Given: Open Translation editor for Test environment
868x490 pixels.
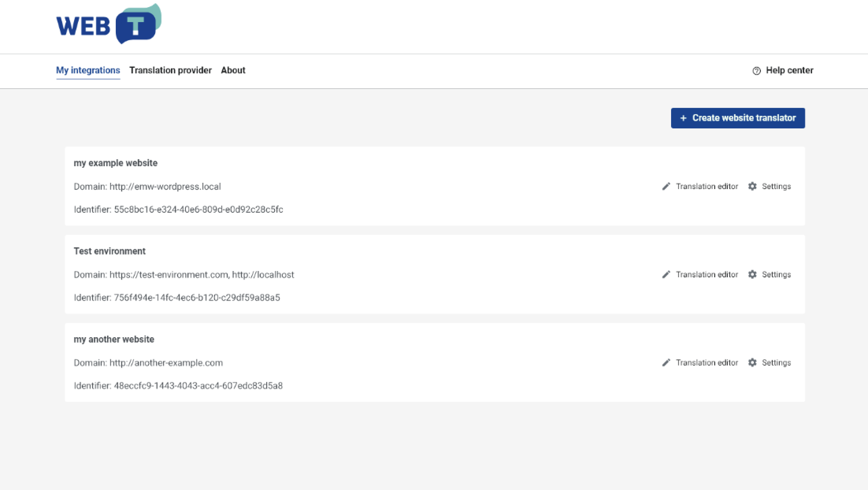Looking at the screenshot, I should pyautogui.click(x=700, y=275).
